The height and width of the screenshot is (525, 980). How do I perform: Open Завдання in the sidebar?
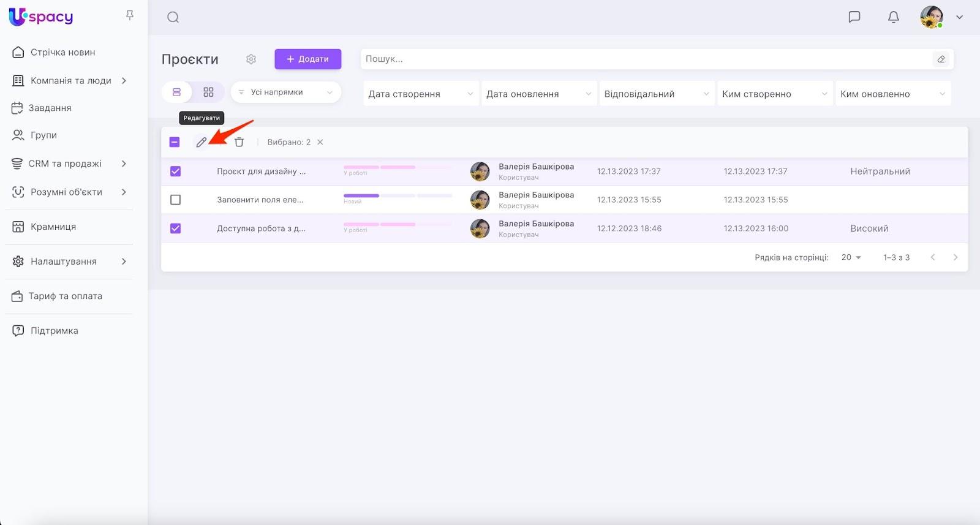coord(50,108)
